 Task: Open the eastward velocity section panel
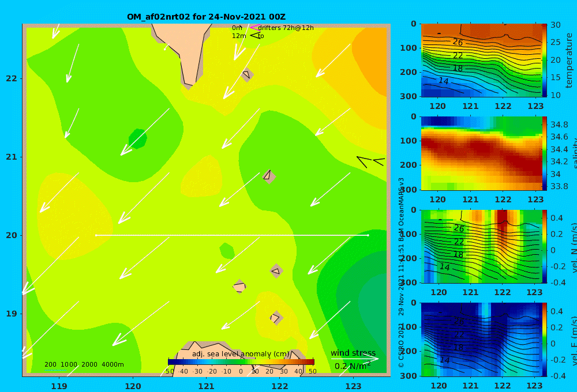click(x=482, y=340)
